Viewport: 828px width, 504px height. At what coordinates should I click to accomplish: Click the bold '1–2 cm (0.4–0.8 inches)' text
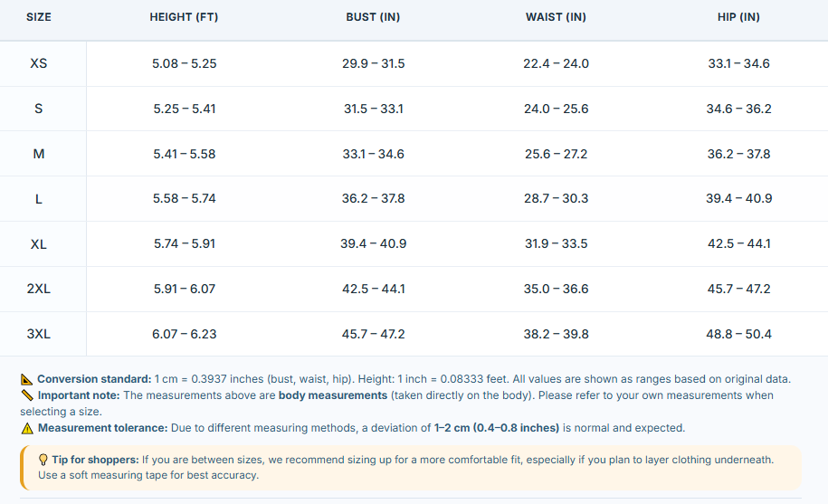497,428
